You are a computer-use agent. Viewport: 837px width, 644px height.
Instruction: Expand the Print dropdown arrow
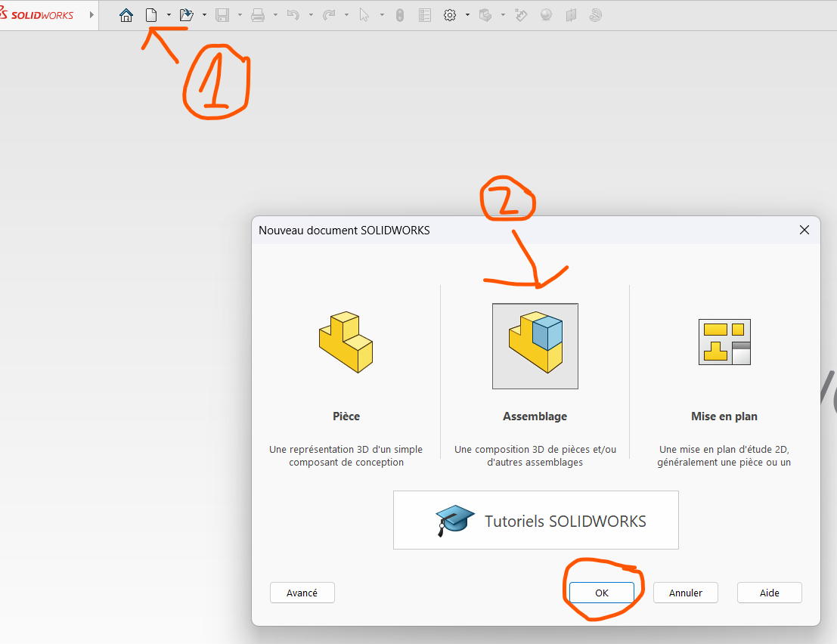(x=275, y=15)
